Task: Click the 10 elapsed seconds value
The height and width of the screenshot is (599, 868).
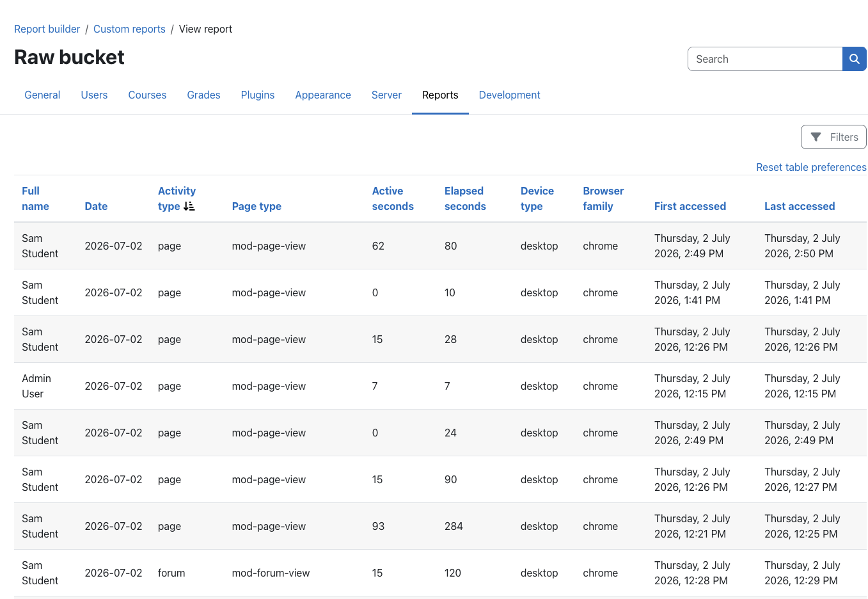Action: click(450, 292)
